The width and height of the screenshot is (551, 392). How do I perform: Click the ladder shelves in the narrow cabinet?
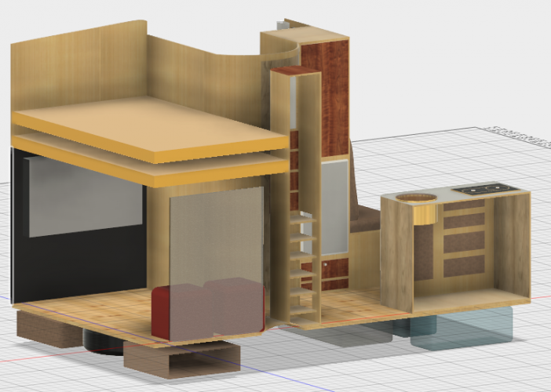pos(303,251)
